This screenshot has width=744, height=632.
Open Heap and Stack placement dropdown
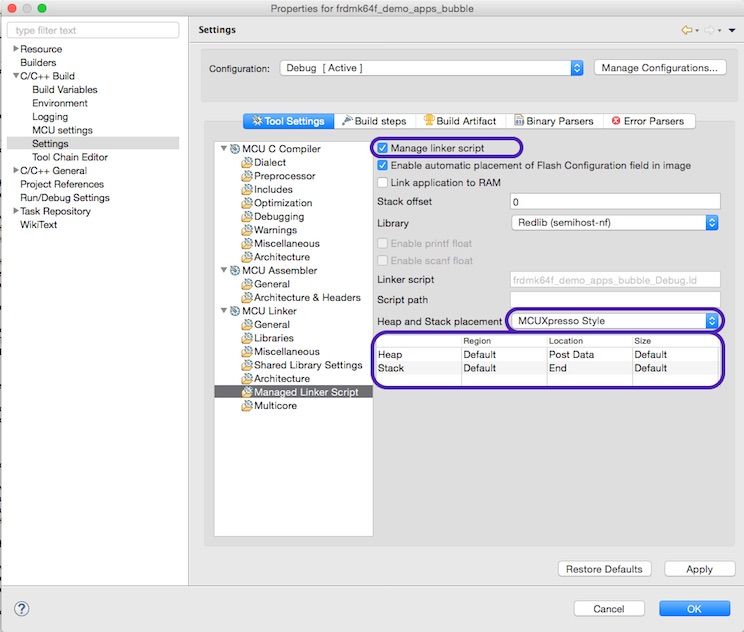point(615,321)
